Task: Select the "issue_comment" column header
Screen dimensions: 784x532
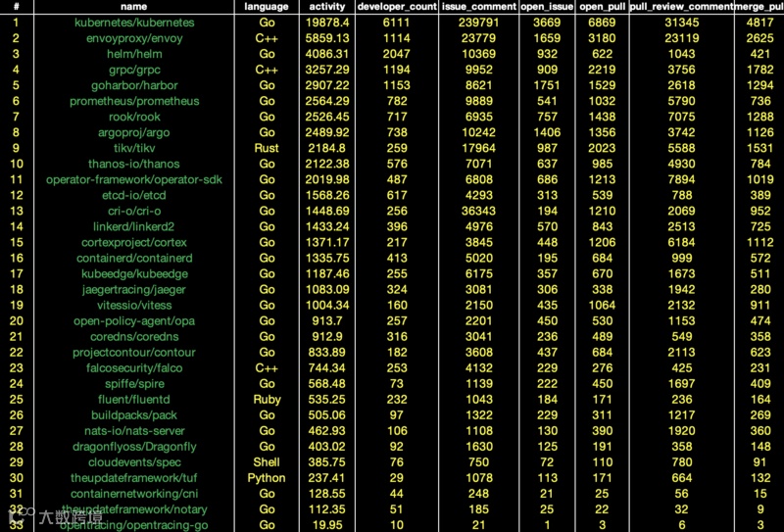Action: [478, 7]
